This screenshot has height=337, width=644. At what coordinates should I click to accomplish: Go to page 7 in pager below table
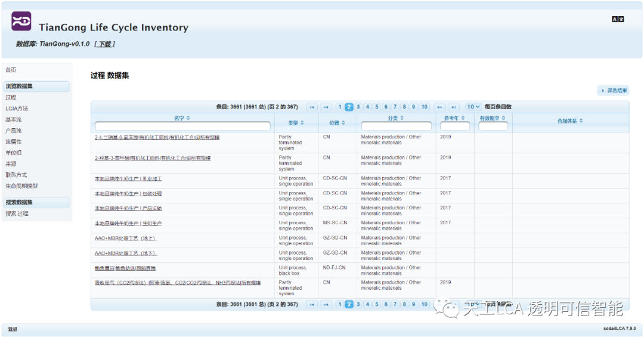(395, 305)
